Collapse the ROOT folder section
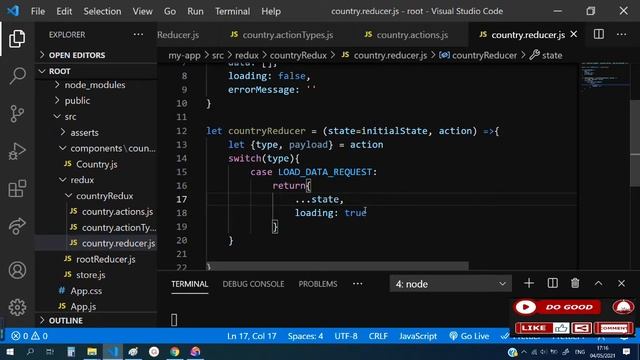Viewport: 640px width, 360px height. coord(96,71)
